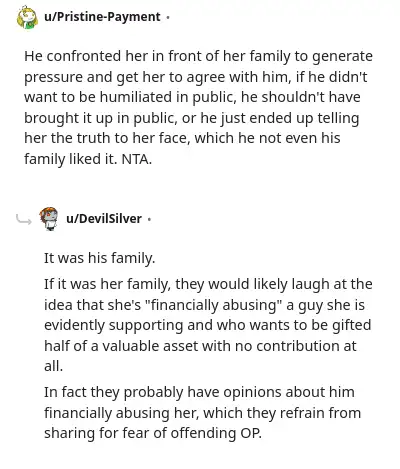400x469 pixels.
Task: Click the phrase "evidently supporting" in the reply
Action: point(114,326)
